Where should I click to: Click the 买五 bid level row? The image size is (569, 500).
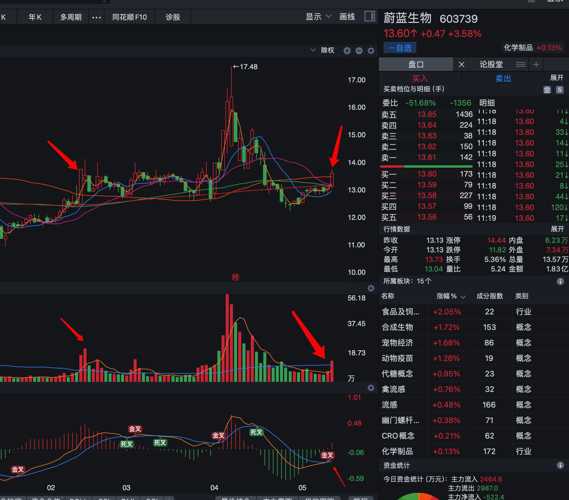click(x=427, y=217)
